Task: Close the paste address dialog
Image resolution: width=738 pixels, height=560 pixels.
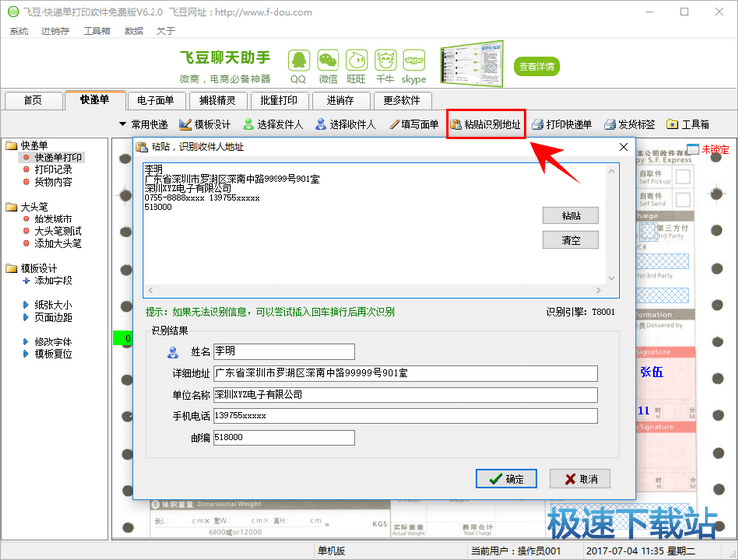Action: (x=624, y=147)
